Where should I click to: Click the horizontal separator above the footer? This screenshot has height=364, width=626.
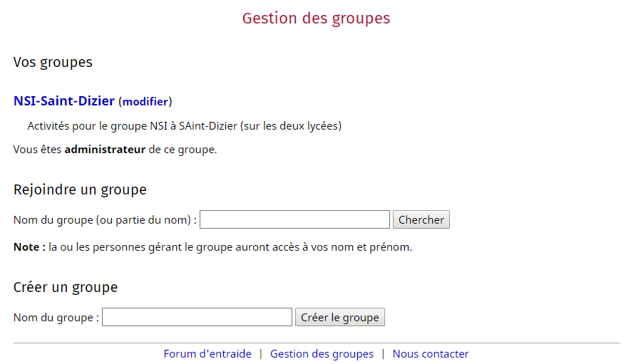click(x=316, y=343)
